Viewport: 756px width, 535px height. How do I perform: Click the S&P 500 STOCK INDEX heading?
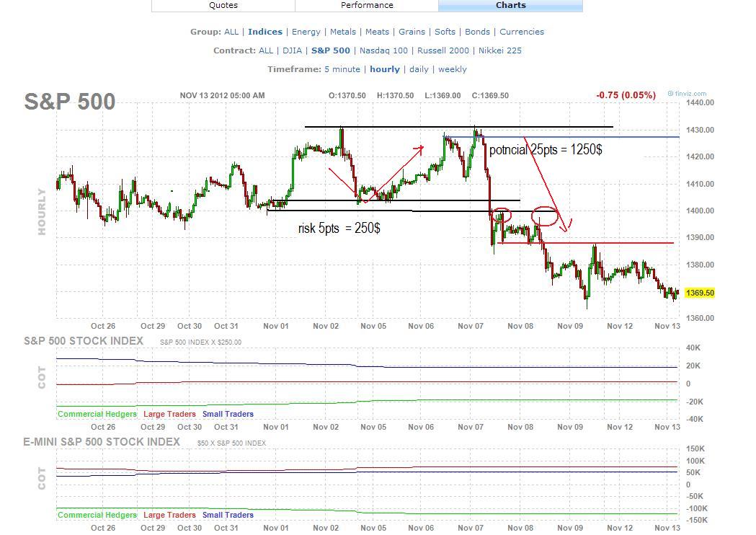tap(84, 341)
